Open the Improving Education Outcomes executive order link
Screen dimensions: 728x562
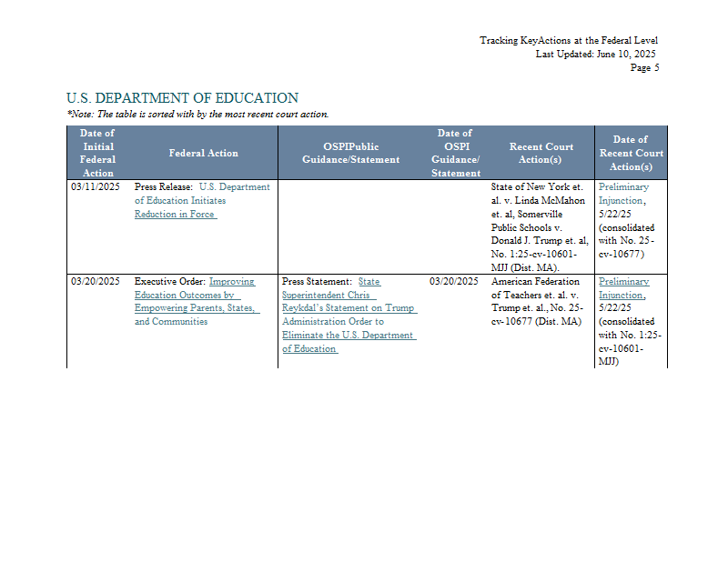point(197,301)
